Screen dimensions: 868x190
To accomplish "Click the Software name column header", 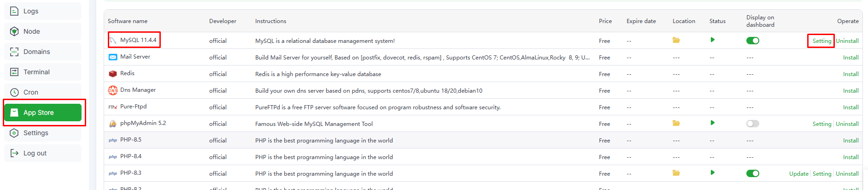I will (x=128, y=21).
